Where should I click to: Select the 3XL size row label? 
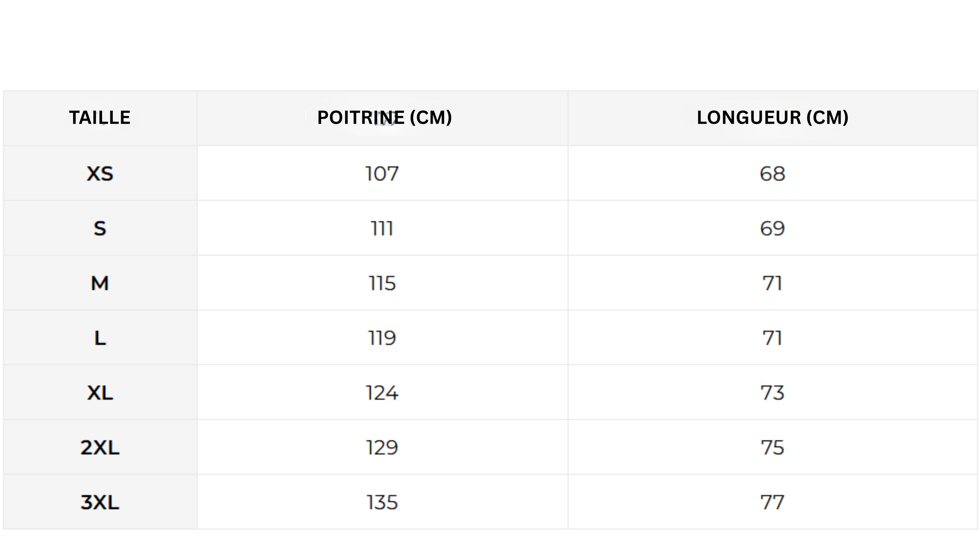[x=100, y=502]
